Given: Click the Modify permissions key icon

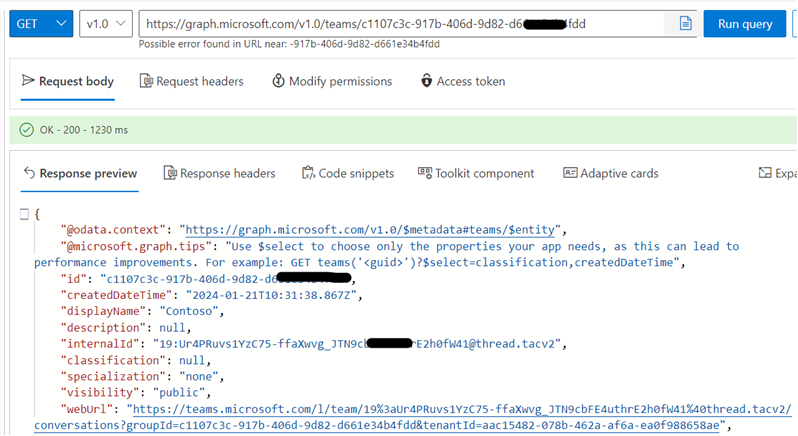Looking at the screenshot, I should pos(278,80).
